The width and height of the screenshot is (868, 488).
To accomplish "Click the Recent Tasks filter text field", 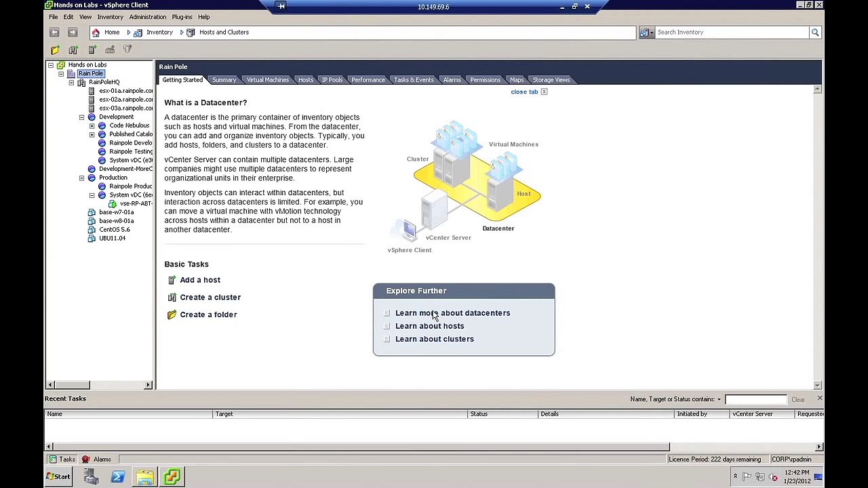I will 755,399.
